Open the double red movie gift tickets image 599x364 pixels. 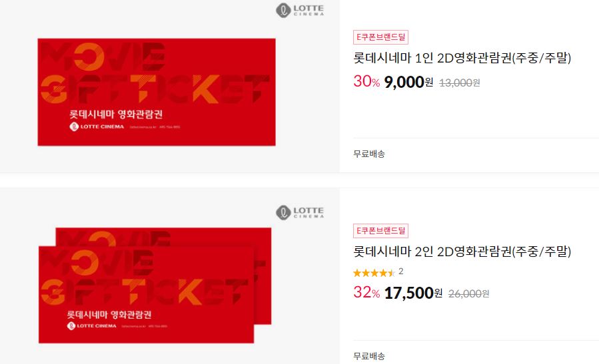(x=155, y=285)
